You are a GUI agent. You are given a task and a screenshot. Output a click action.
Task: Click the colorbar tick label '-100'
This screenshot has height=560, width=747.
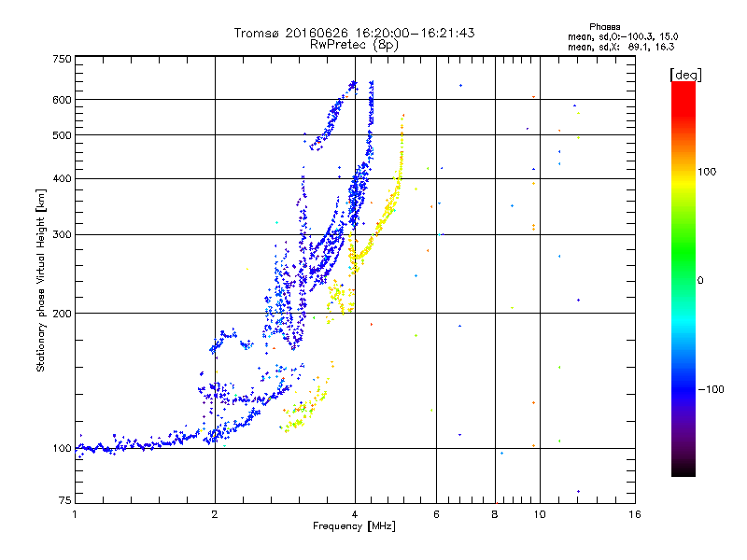[711, 389]
